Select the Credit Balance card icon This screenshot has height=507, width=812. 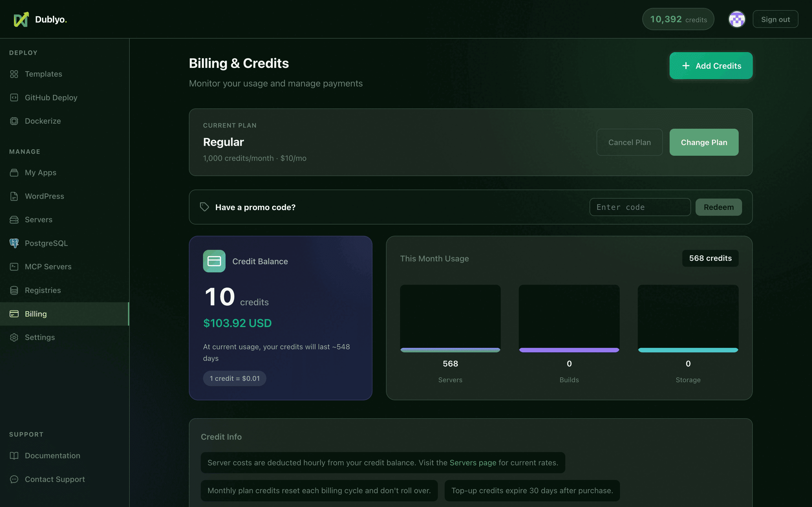click(214, 261)
